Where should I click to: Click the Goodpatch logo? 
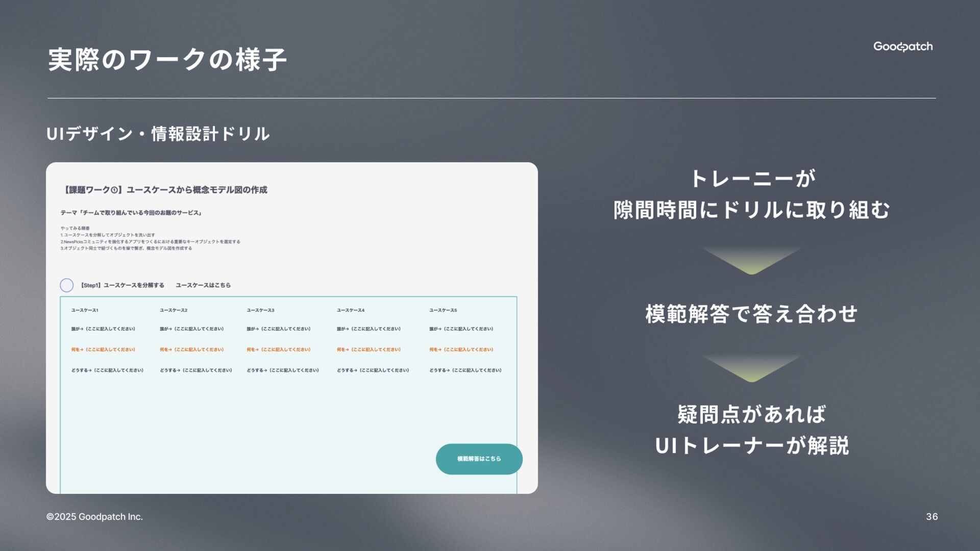pos(902,46)
